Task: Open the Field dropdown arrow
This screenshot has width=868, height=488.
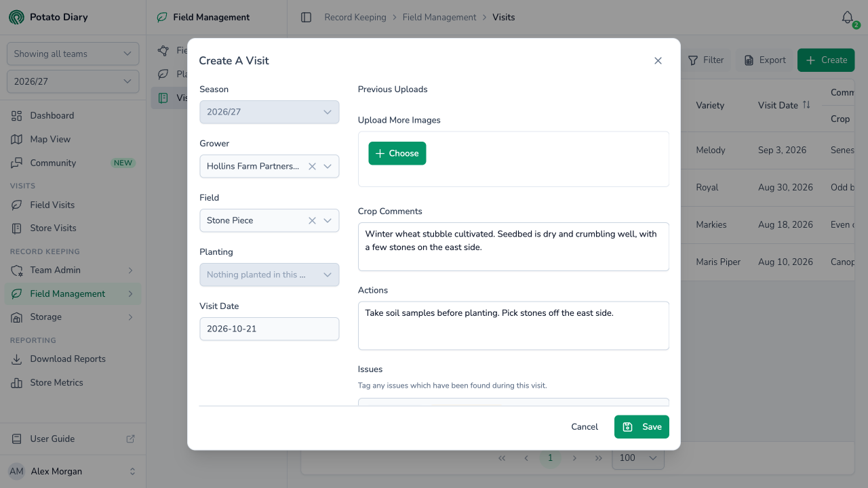Action: coord(328,220)
